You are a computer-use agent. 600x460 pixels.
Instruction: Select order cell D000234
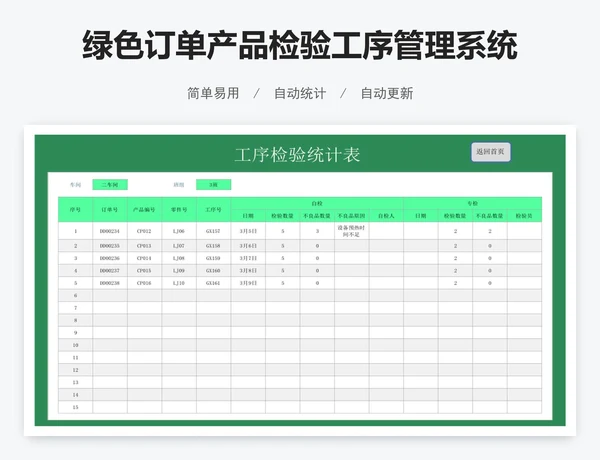click(110, 231)
